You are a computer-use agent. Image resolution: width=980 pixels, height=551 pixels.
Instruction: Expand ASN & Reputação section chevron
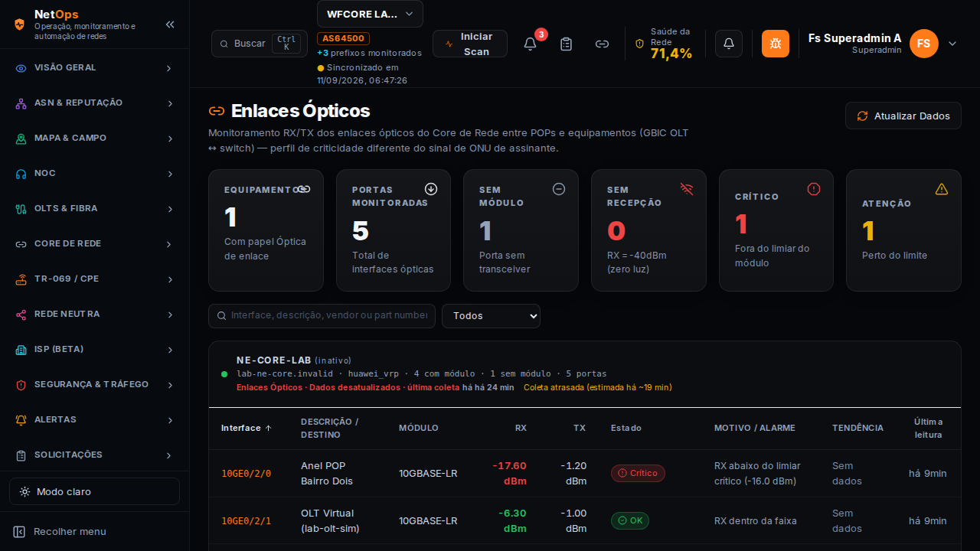coord(169,103)
